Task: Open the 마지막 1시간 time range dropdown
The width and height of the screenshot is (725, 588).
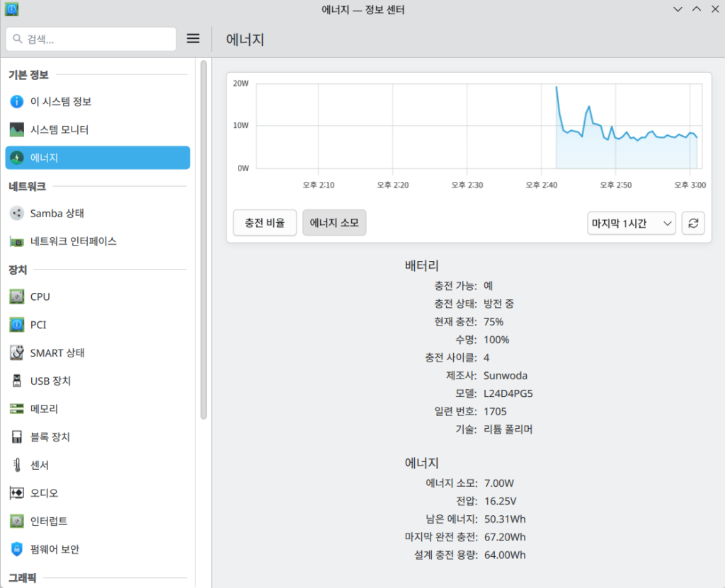Action: pyautogui.click(x=632, y=224)
